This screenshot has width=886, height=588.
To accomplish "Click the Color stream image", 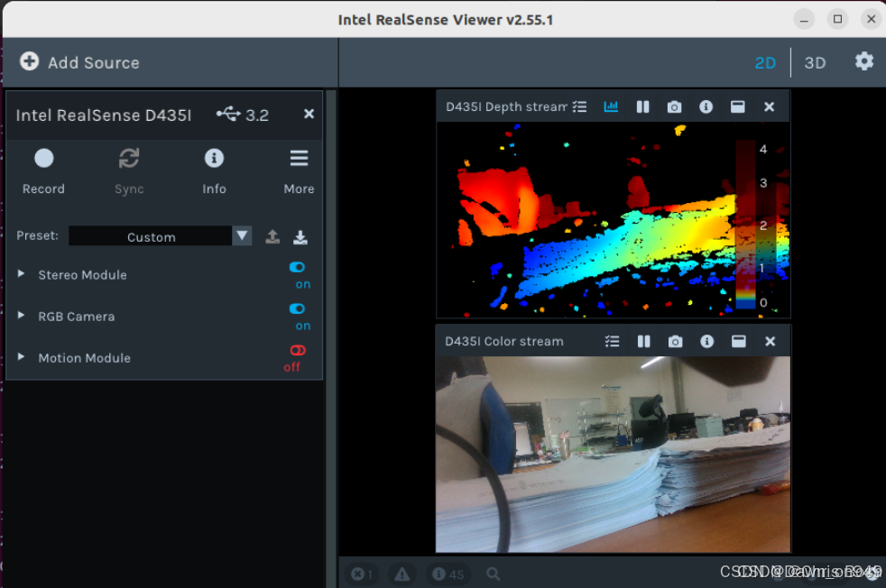I will [x=614, y=455].
